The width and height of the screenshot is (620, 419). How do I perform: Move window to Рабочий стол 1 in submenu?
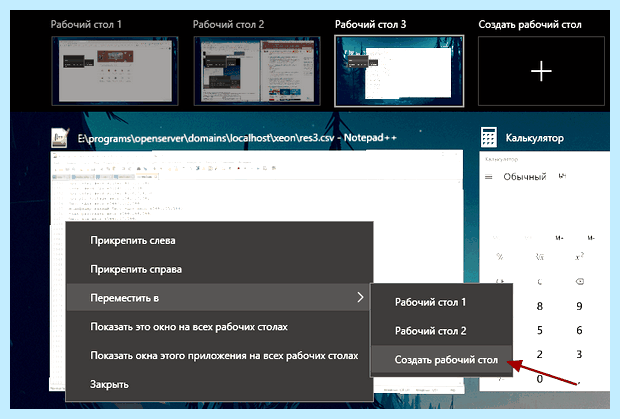pyautogui.click(x=442, y=302)
